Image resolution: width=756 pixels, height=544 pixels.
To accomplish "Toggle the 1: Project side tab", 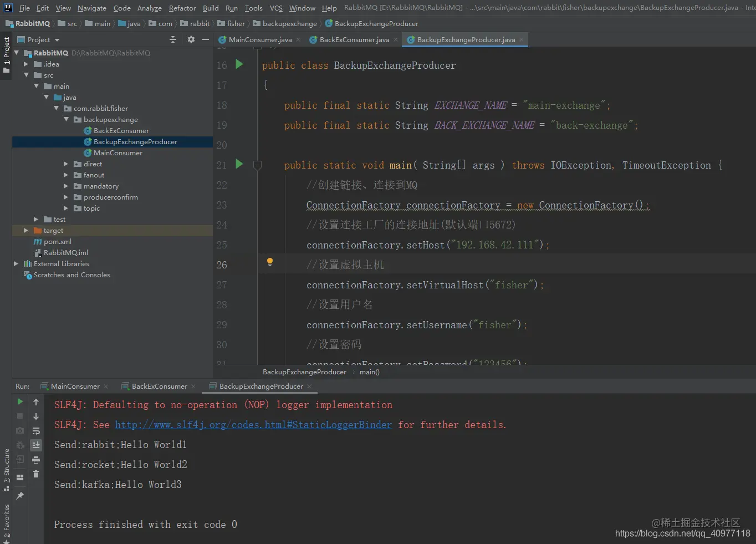I will [6, 55].
